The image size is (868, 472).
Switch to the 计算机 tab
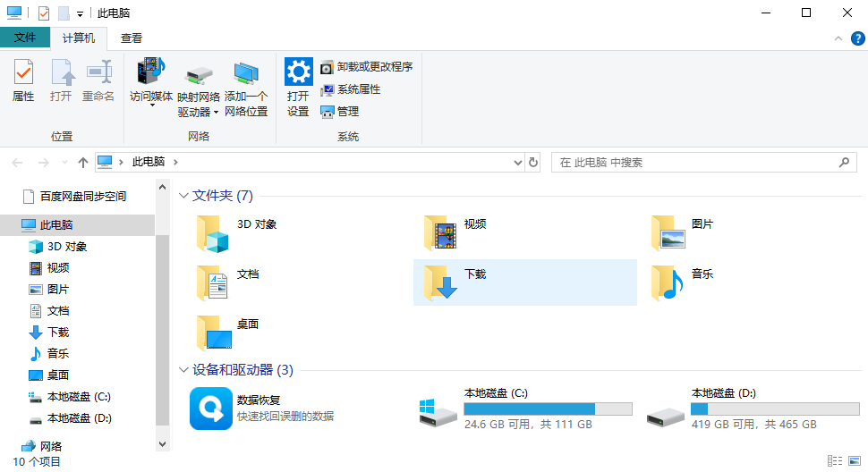coord(79,38)
